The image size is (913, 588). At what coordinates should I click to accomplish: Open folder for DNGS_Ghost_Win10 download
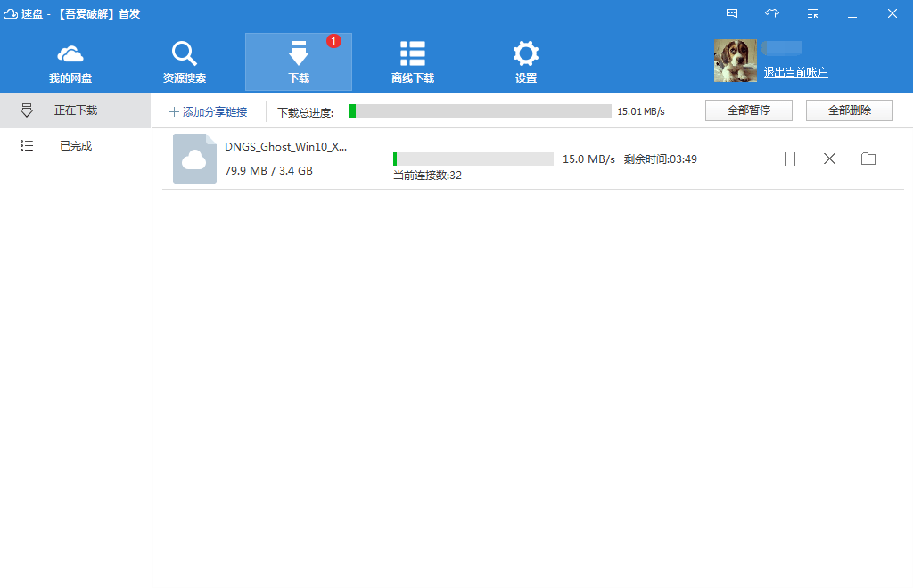[x=868, y=159]
